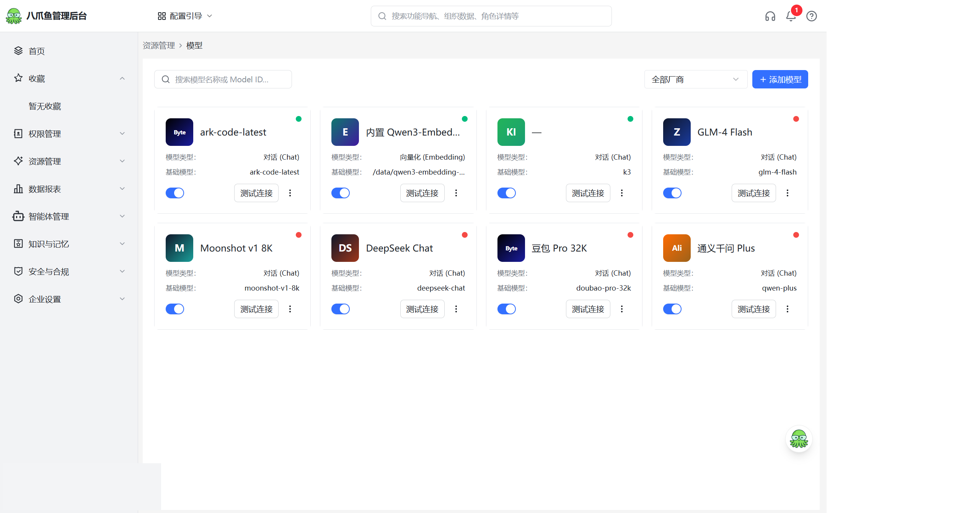The width and height of the screenshot is (980, 513).
Task: Open more options for Qwen3-Embed model
Action: tap(456, 193)
